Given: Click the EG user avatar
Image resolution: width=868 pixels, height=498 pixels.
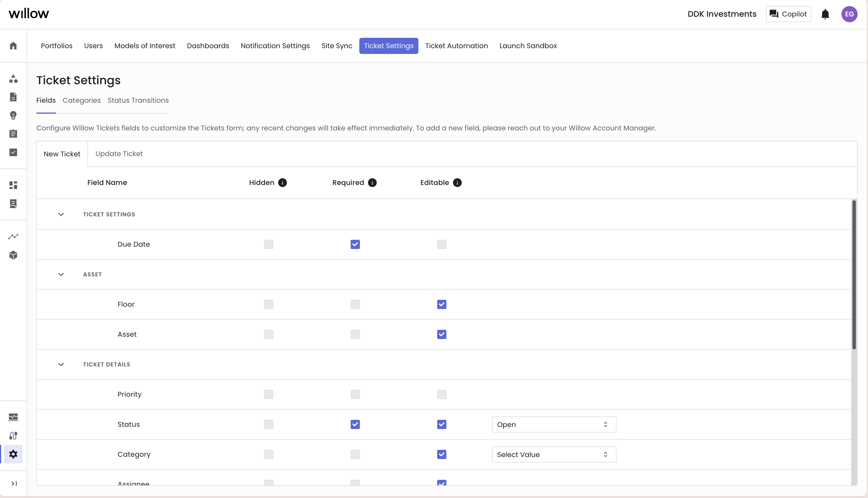Looking at the screenshot, I should click(x=849, y=14).
